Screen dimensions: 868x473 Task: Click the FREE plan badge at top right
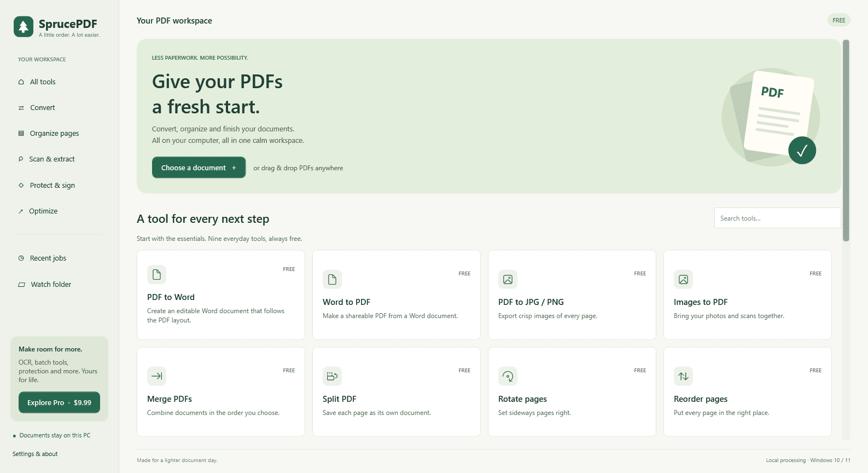point(839,20)
